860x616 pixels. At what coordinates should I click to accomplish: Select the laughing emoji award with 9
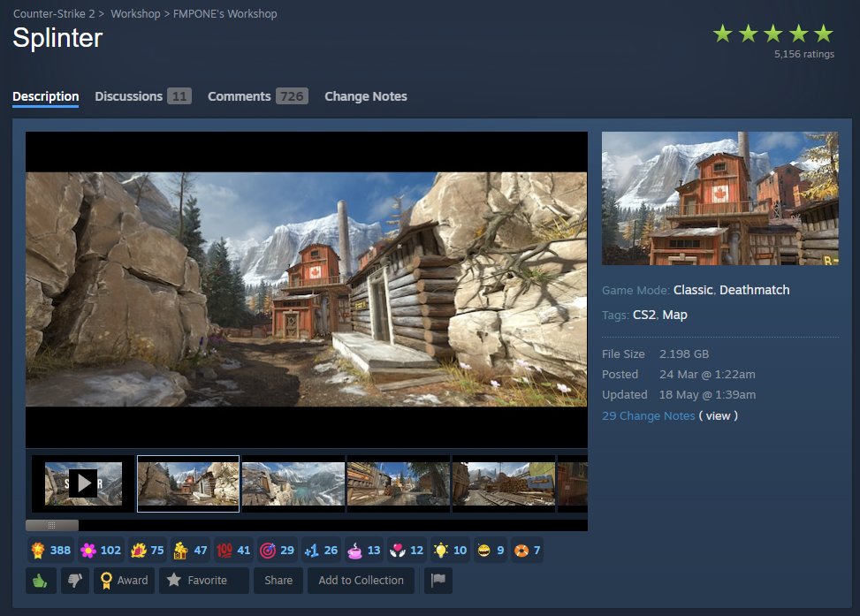(x=491, y=551)
